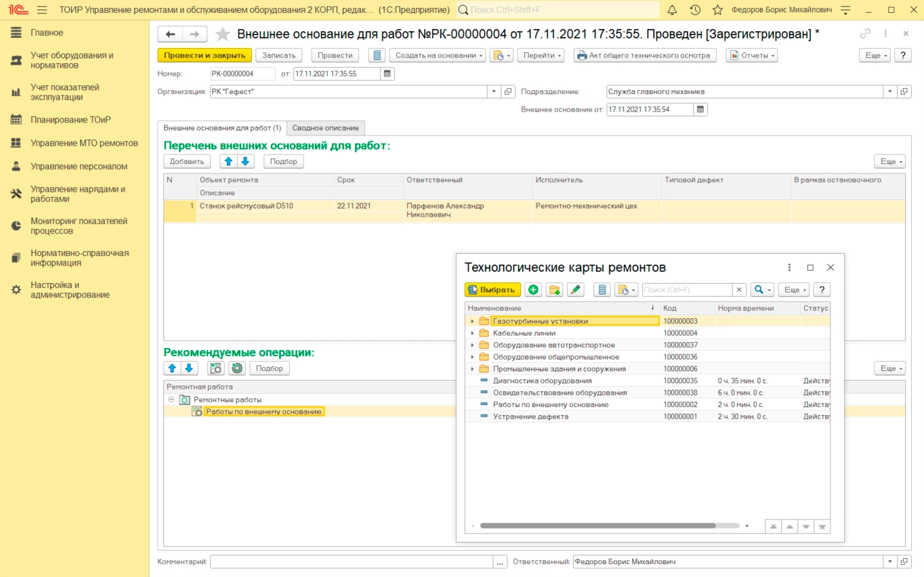Screen dimensions: 924x577
Task: Open the Организация dropdown list
Action: [x=492, y=91]
